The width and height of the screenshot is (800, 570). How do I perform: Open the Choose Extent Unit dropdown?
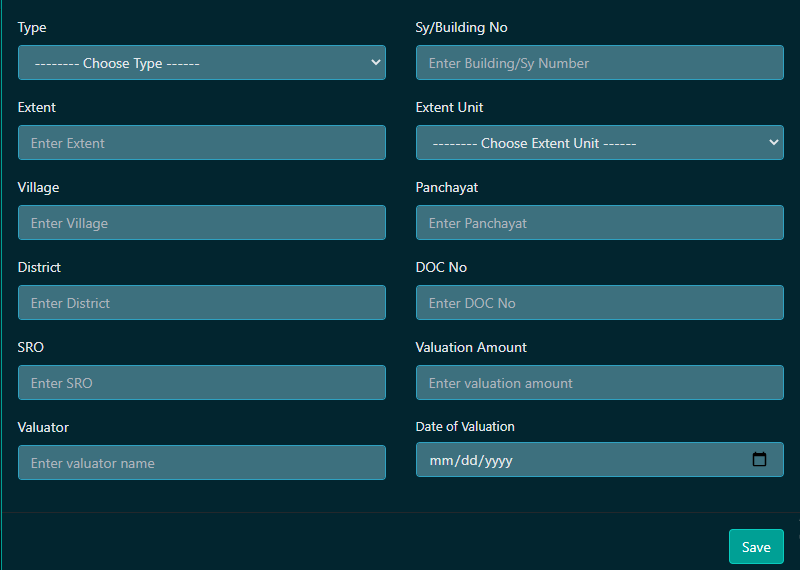pyautogui.click(x=599, y=143)
